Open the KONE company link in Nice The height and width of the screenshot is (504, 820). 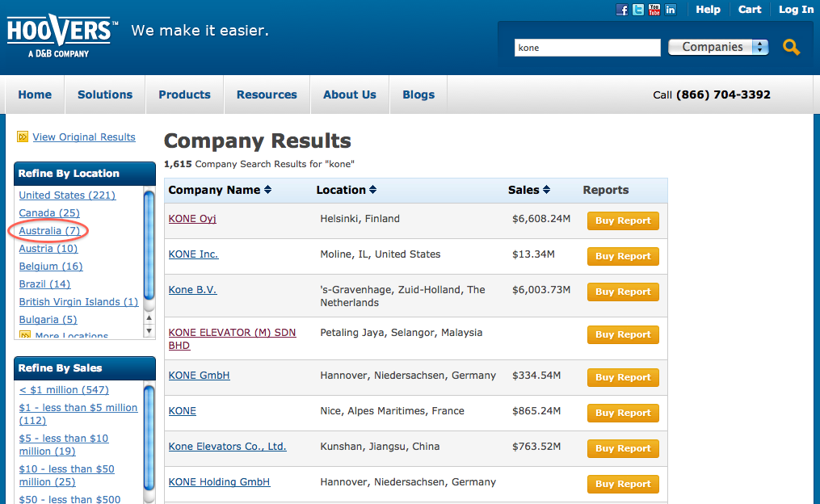click(x=183, y=411)
